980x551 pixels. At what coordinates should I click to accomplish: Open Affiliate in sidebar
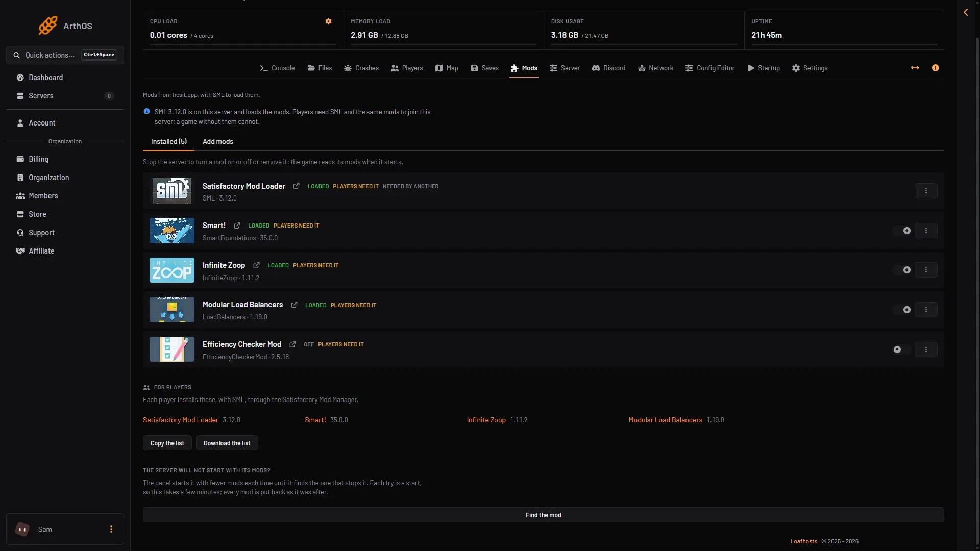click(x=65, y=251)
